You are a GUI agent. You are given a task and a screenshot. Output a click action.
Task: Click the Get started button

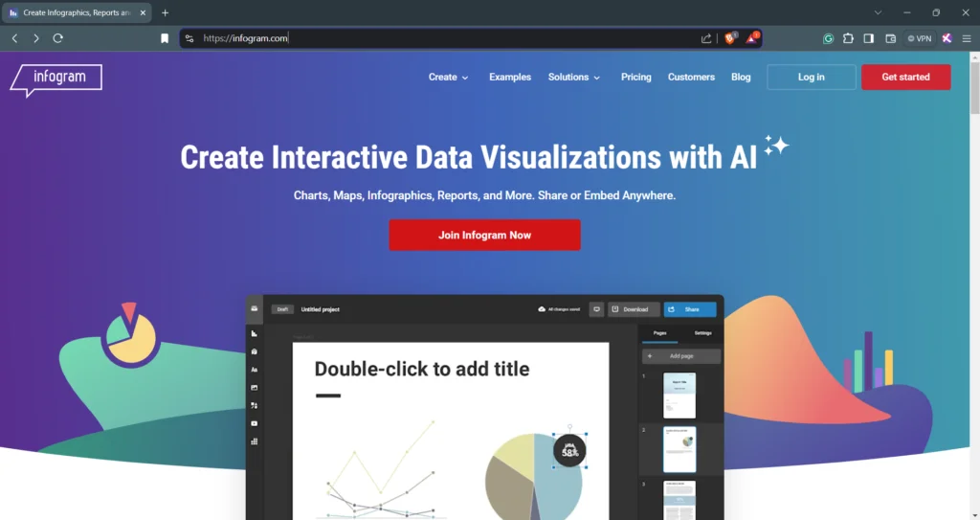pos(905,77)
